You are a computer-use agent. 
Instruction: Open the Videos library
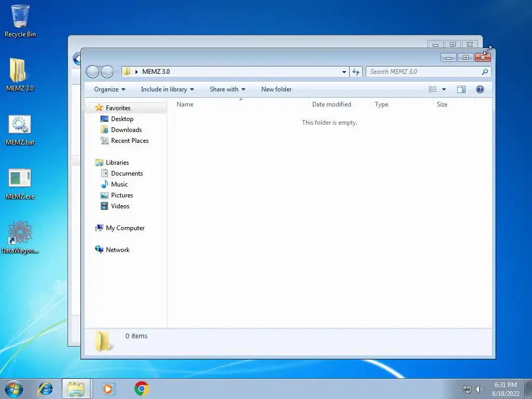(x=115, y=206)
